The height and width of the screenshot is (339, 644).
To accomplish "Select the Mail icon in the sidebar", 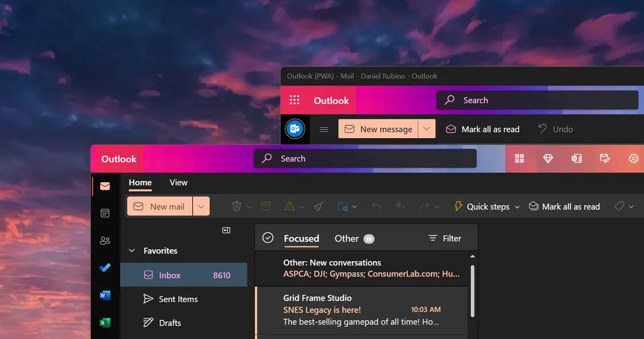I will point(105,185).
